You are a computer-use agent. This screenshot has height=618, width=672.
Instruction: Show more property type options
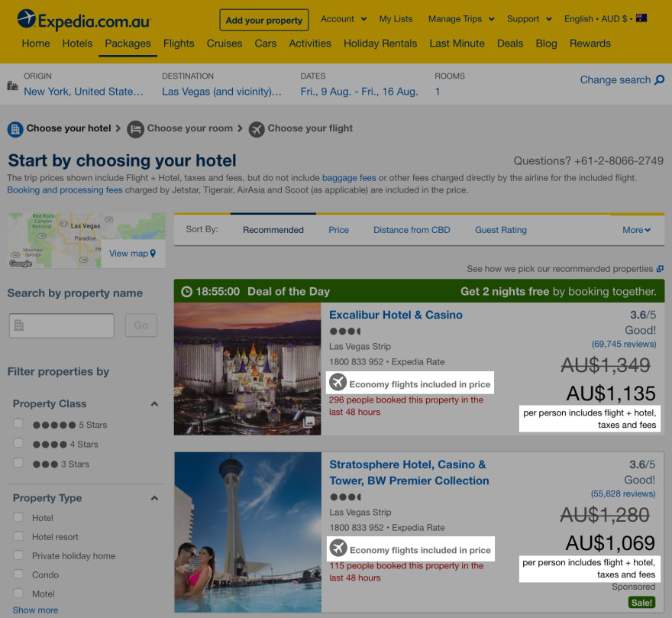(x=35, y=610)
